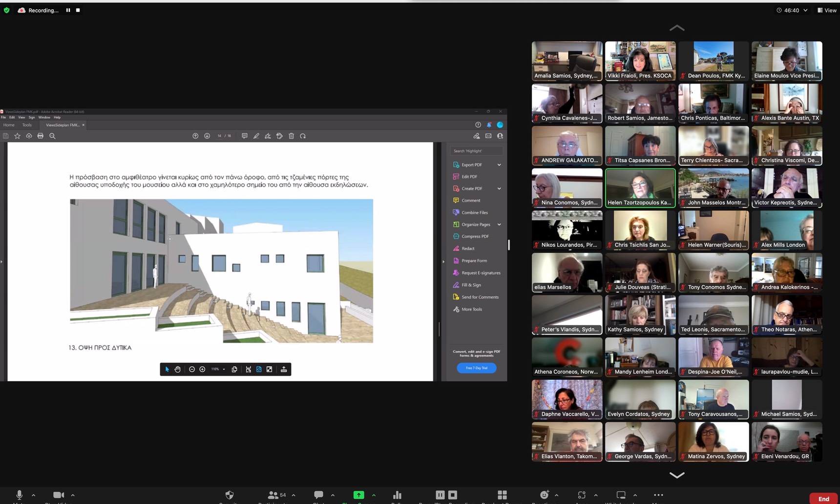Bookmark file with the star icon
The height and width of the screenshot is (504, 840).
tap(18, 136)
